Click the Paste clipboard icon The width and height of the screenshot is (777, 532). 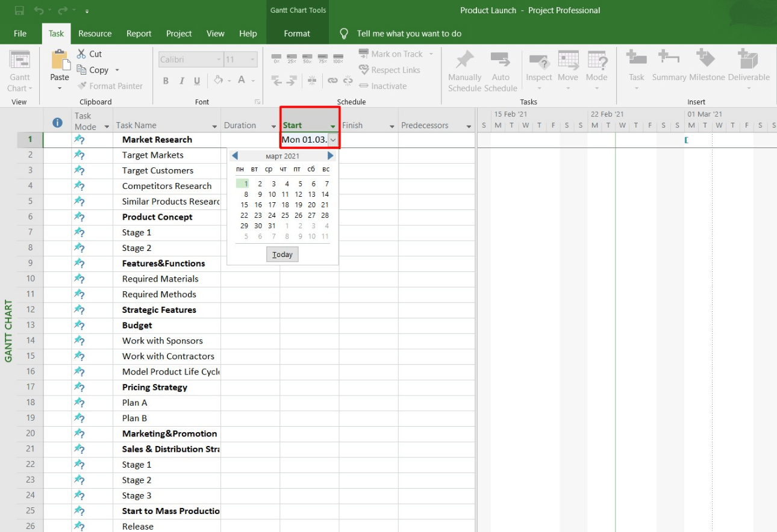coord(60,60)
